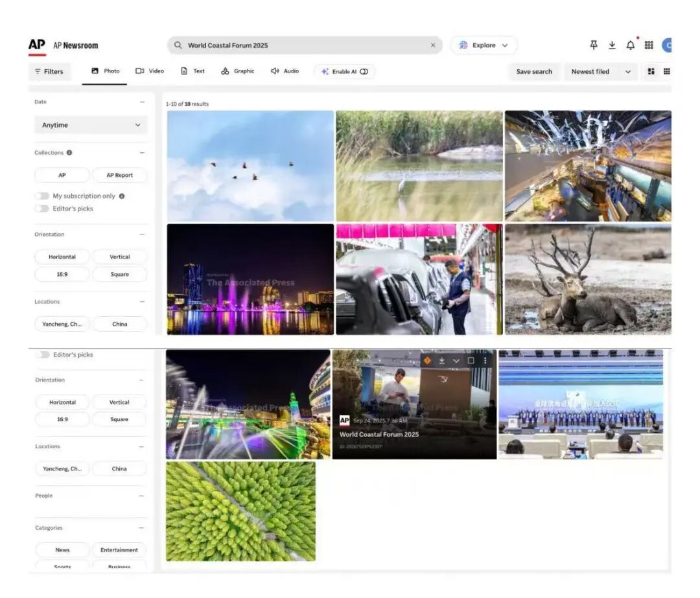
Task: Open the reclining deer photo thumbnail
Action: [588, 279]
